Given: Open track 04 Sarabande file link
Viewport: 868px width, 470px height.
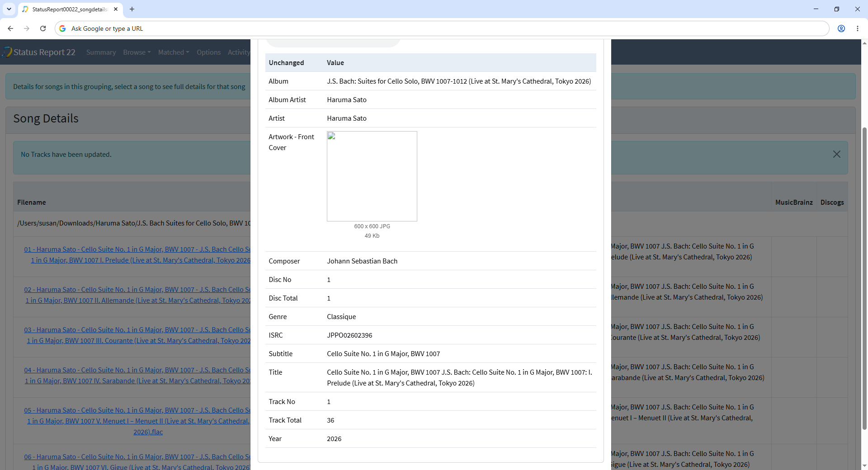Looking at the screenshot, I should tap(137, 376).
